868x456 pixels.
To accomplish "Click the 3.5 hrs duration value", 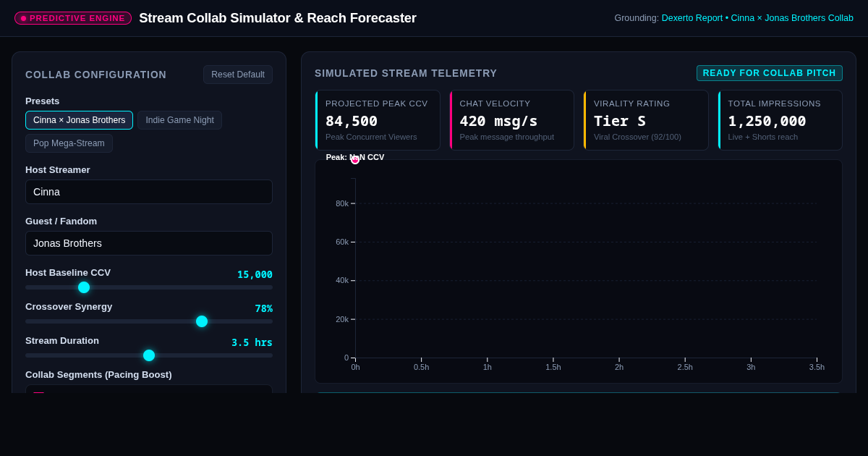I will (x=252, y=342).
